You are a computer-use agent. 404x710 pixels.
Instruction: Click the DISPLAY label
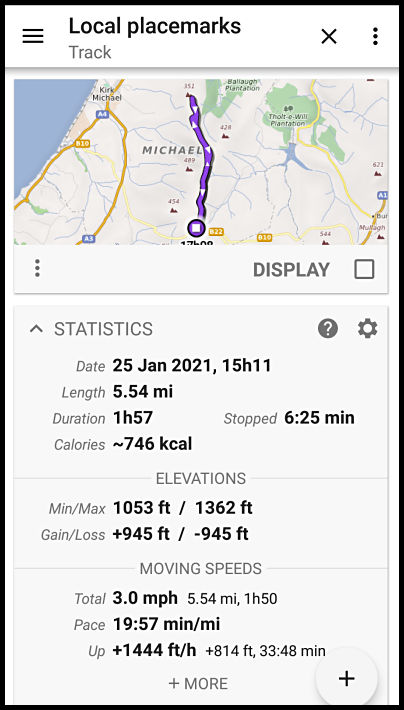point(291,270)
